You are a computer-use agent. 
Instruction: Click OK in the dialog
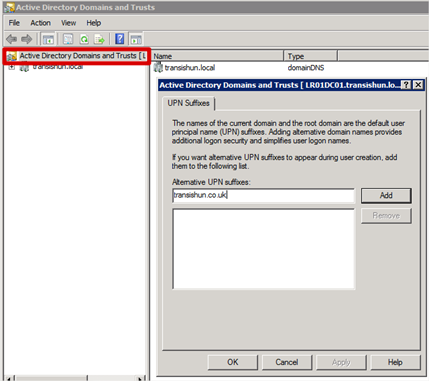(233, 362)
